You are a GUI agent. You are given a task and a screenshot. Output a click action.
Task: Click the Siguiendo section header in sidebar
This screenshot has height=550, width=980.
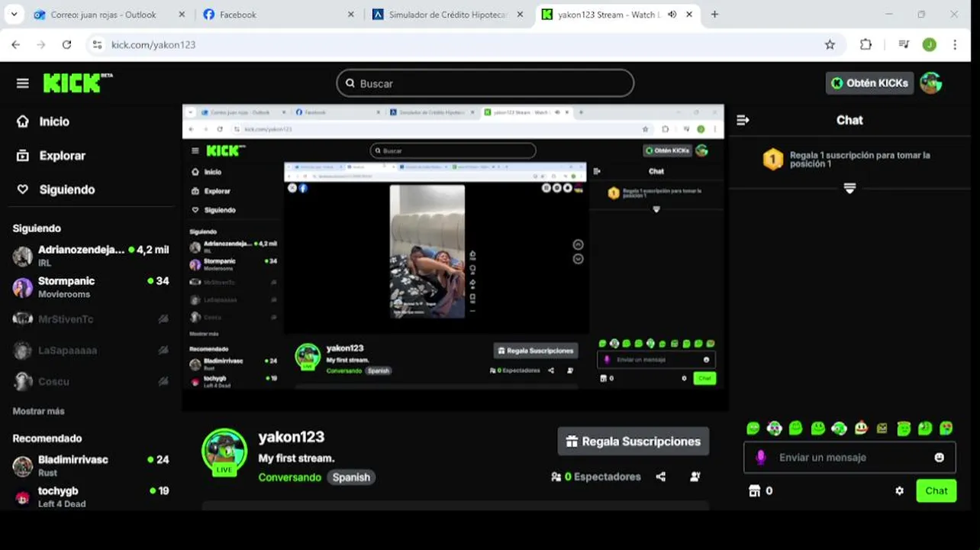click(37, 228)
